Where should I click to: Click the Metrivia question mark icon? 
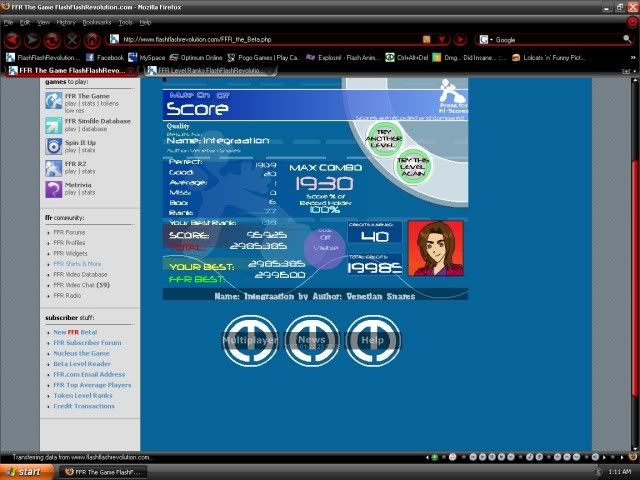(x=54, y=189)
